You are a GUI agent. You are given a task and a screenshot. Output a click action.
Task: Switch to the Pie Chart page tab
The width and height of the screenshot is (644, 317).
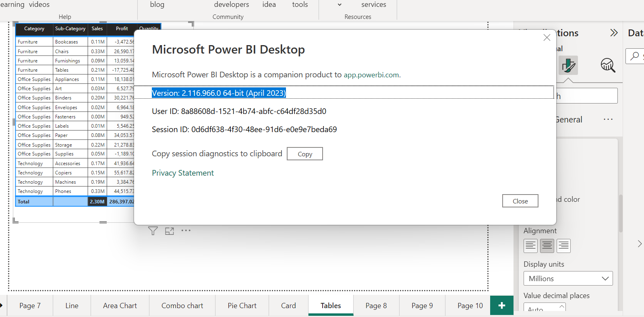pyautogui.click(x=242, y=305)
